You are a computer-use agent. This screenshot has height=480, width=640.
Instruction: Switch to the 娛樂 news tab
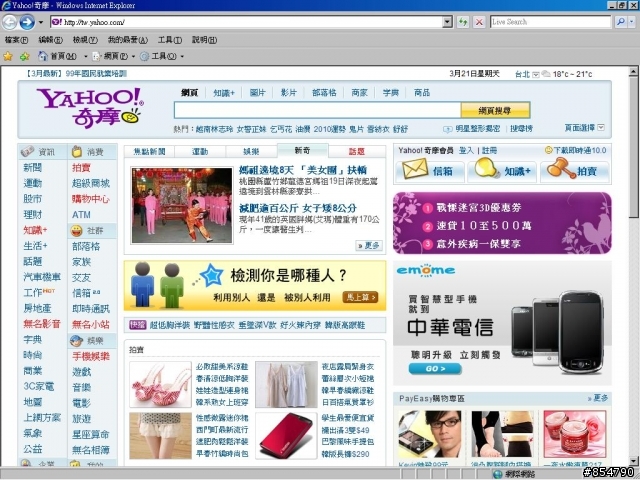pos(251,151)
